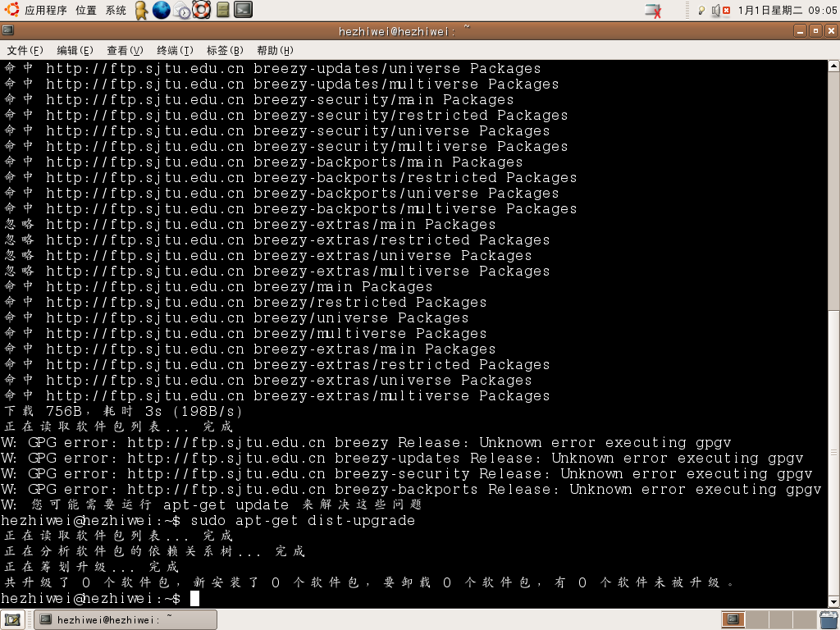The image size is (840, 630).
Task: Open the 文件(F) File menu
Action: (x=25, y=50)
